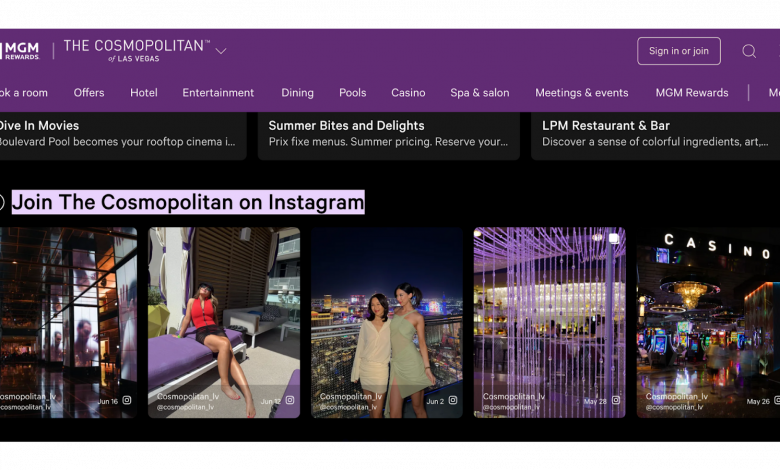Screen dimensions: 780x470
Task: Click the Prix fixe menus description text
Action: click(x=388, y=142)
